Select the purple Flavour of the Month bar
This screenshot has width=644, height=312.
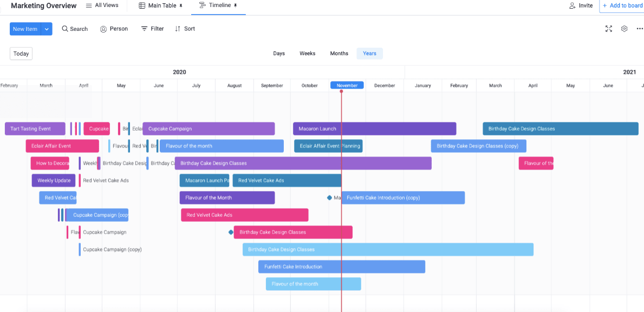227,198
